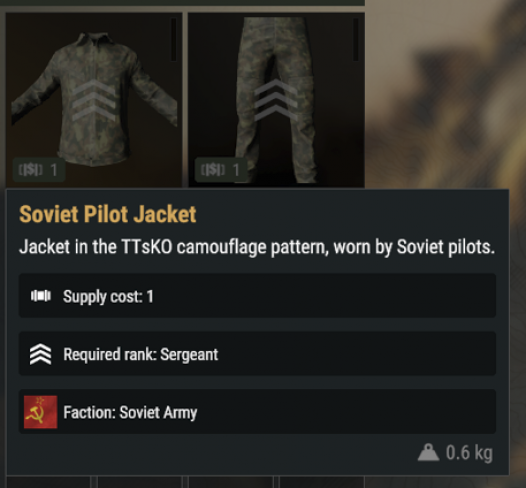This screenshot has width=526, height=488.
Task: Click the supply icon beside Supply cost
Action: click(x=41, y=296)
